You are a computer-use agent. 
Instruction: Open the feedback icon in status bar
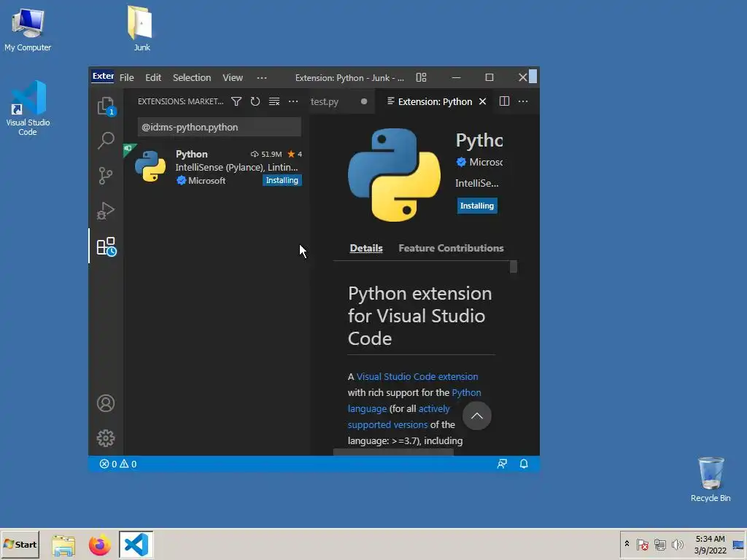point(502,464)
